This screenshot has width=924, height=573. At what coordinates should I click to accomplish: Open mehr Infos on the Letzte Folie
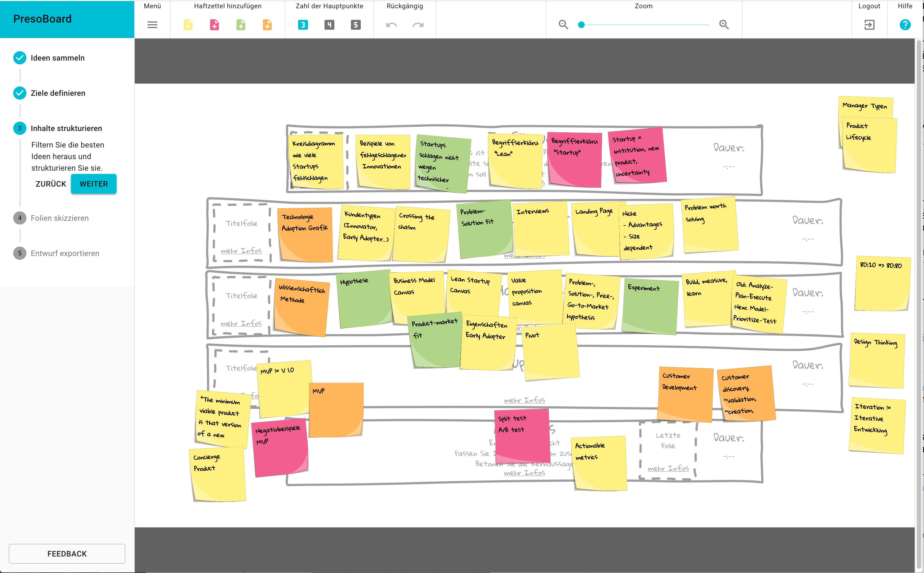click(668, 468)
